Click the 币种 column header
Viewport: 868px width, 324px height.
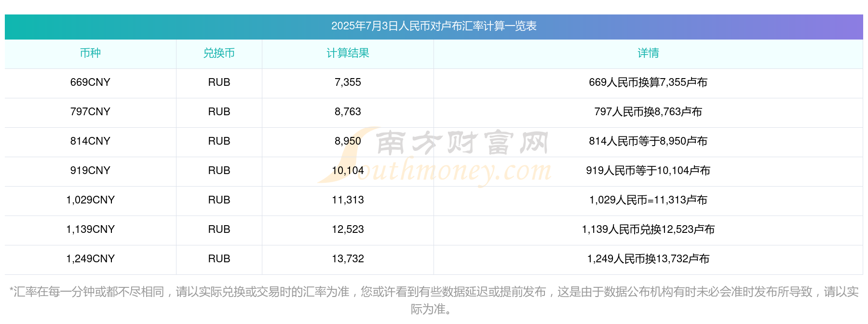point(90,53)
